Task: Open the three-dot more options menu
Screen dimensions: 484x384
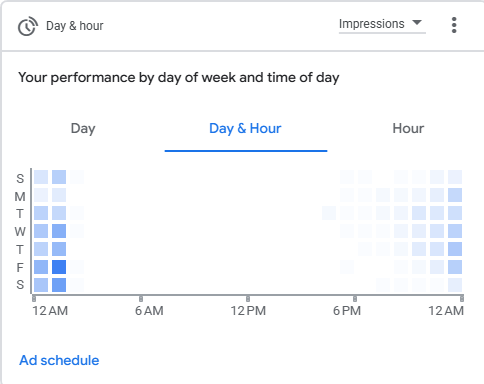Action: tap(454, 25)
